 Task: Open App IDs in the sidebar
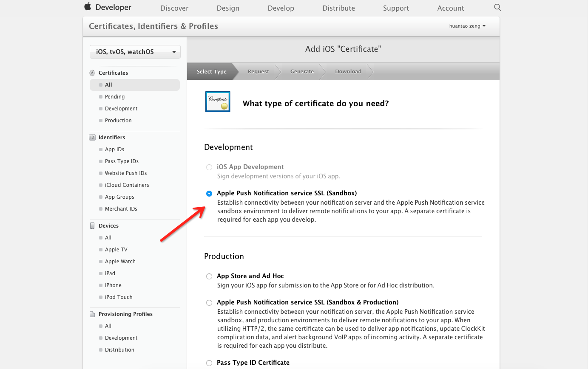114,149
